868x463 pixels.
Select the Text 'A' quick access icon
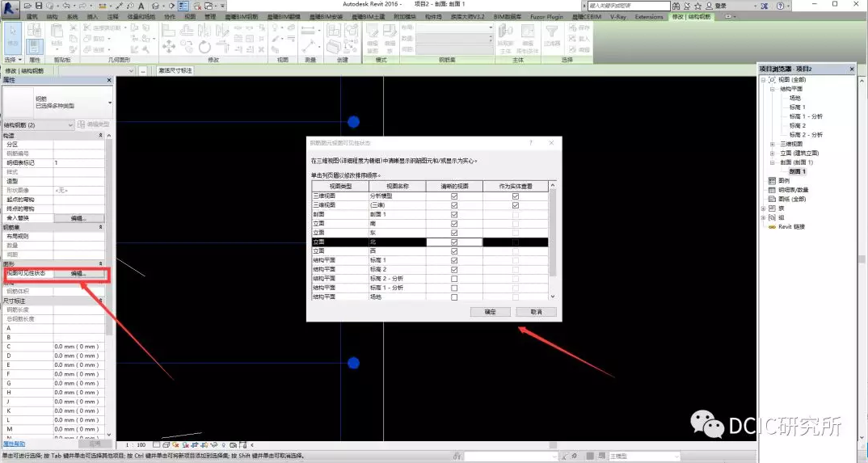pos(141,6)
